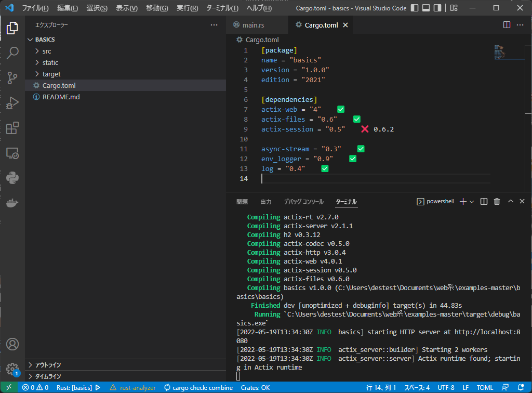Screen dimensions: 532x393
Task: Close the terminal panel
Action: (522, 201)
